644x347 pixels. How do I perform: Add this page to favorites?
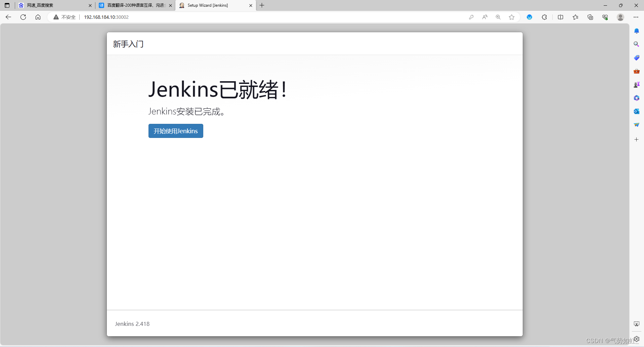(512, 17)
